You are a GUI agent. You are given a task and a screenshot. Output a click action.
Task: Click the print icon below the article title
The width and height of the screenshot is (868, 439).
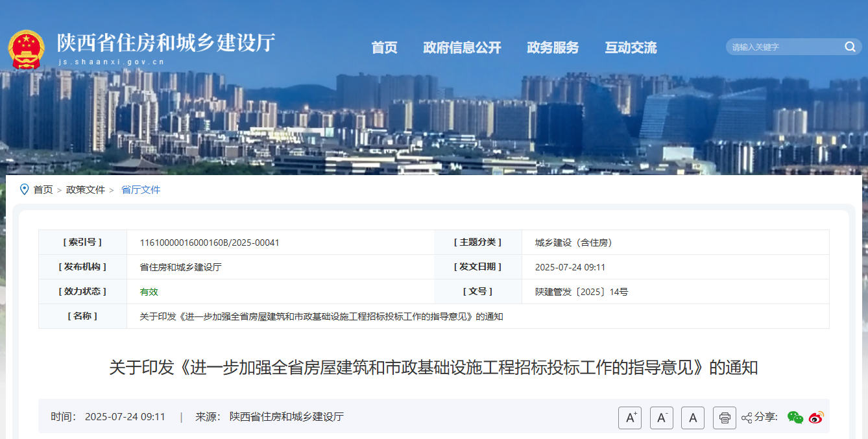(724, 418)
